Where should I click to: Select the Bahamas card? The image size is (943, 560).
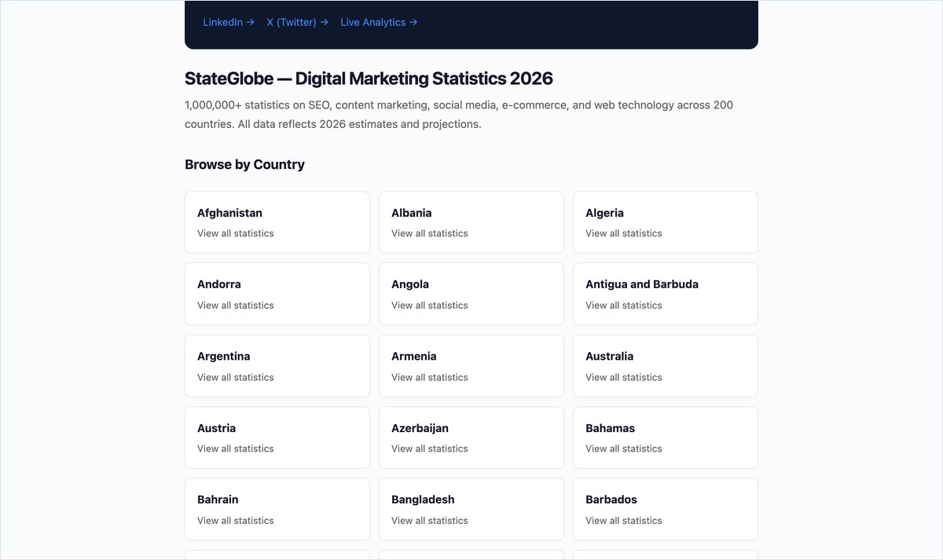[666, 437]
